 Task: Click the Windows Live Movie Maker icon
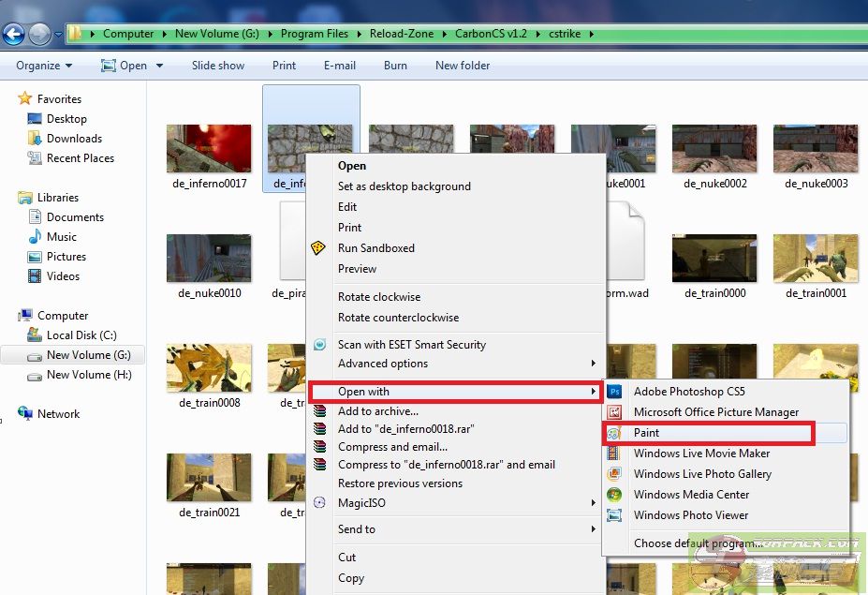click(615, 454)
